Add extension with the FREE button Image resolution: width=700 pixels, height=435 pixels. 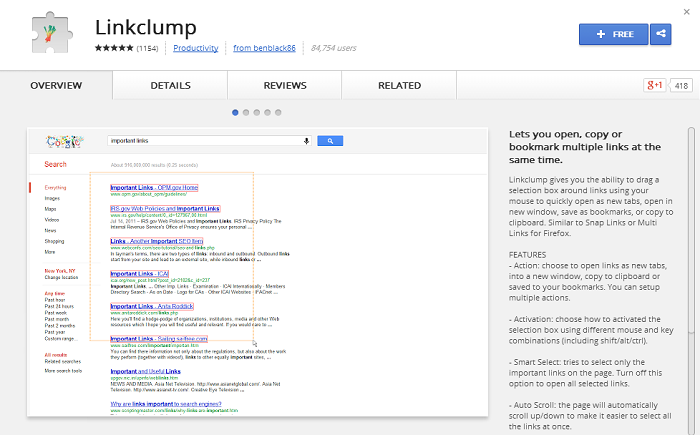point(613,34)
